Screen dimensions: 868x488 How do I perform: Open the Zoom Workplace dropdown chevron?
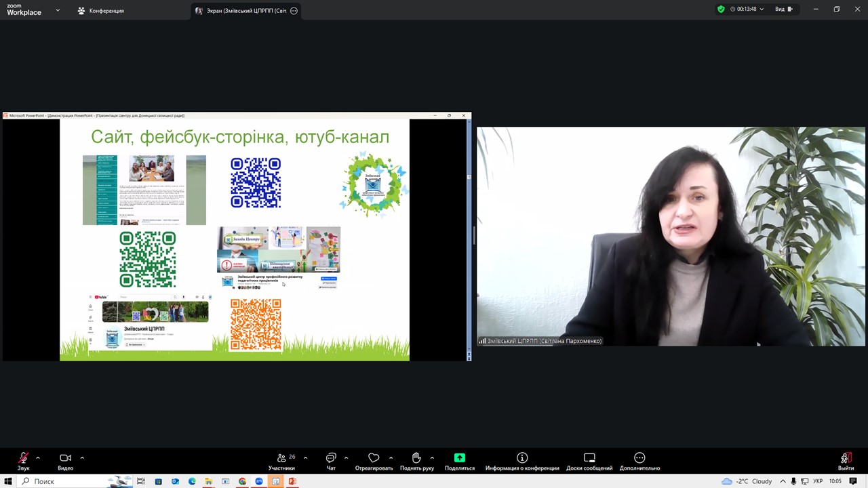click(x=58, y=10)
